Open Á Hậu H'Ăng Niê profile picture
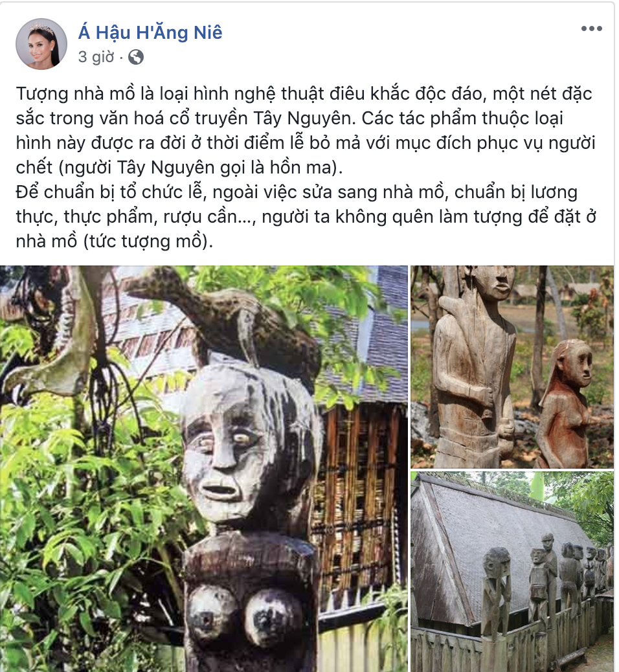Screen dimensions: 619x672 point(41,44)
